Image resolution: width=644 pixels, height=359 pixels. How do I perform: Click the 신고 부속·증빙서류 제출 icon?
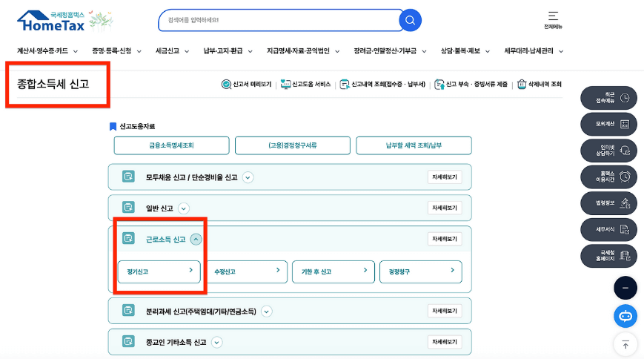tap(439, 85)
